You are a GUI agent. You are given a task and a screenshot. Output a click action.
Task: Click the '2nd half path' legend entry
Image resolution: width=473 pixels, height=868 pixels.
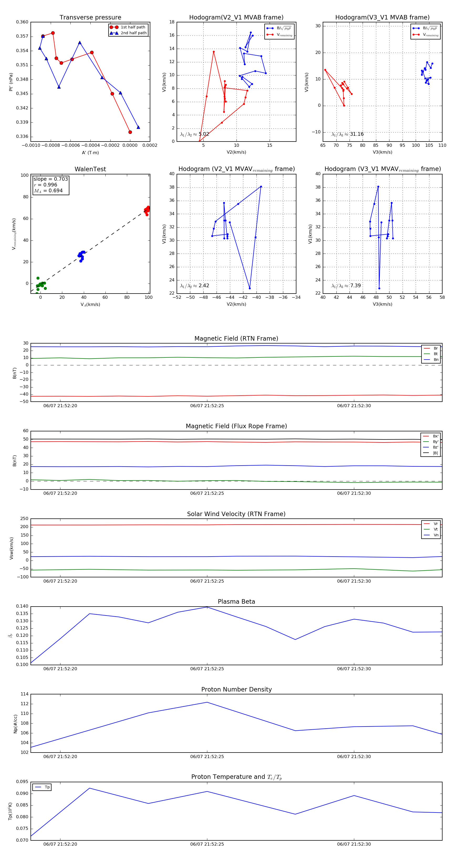click(x=128, y=33)
